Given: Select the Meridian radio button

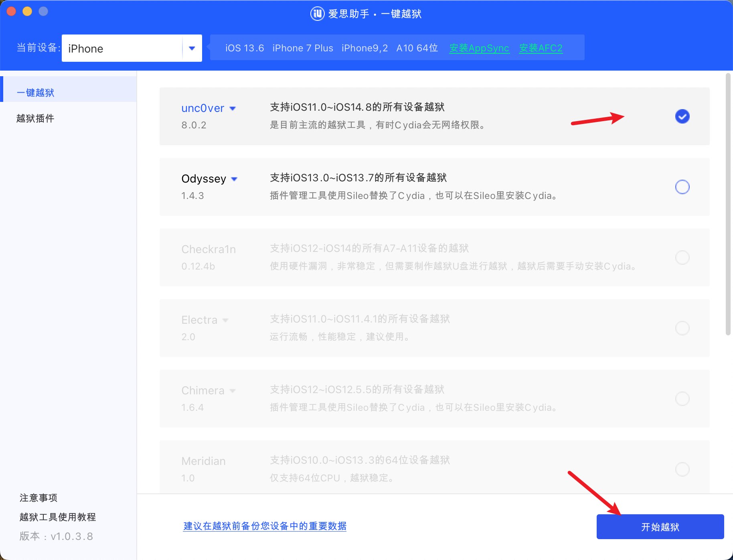Looking at the screenshot, I should click(x=682, y=469).
